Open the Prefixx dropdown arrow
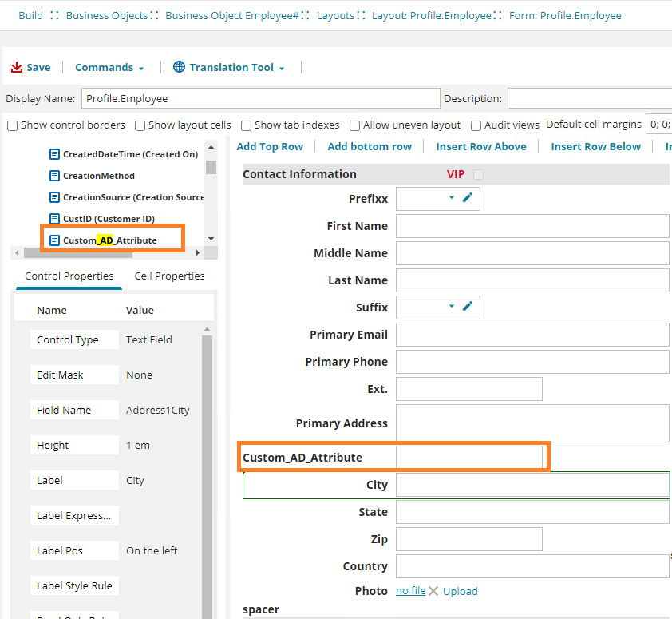Image resolution: width=672 pixels, height=619 pixels. [450, 198]
